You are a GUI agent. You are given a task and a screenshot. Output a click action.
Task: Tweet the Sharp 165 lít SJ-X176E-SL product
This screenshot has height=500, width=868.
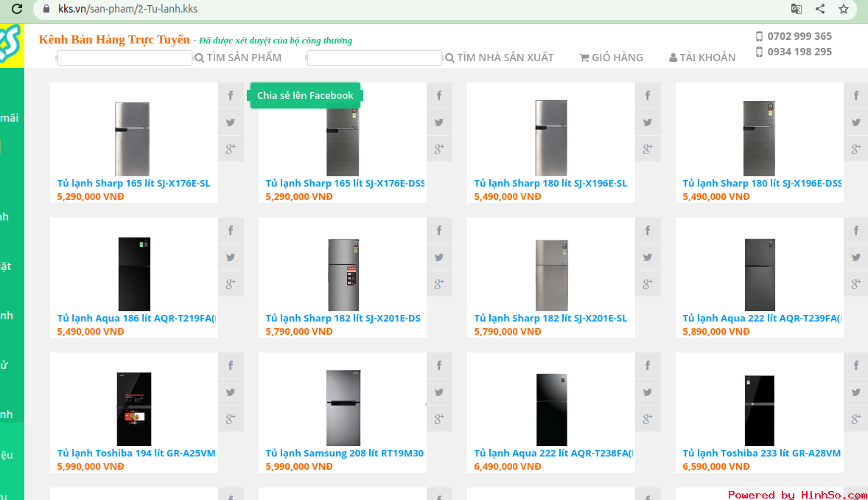pos(231,122)
